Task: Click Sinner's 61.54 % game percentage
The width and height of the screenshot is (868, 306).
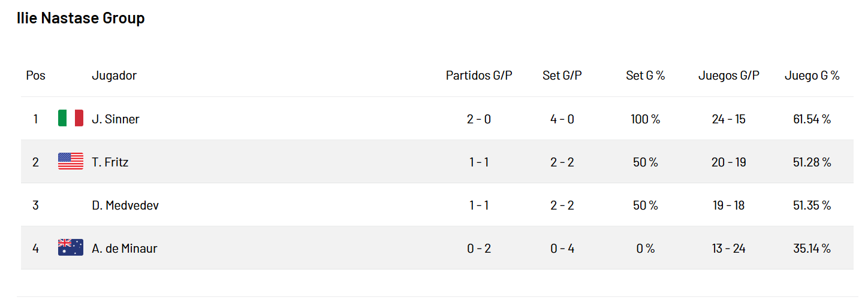Action: pyautogui.click(x=812, y=119)
